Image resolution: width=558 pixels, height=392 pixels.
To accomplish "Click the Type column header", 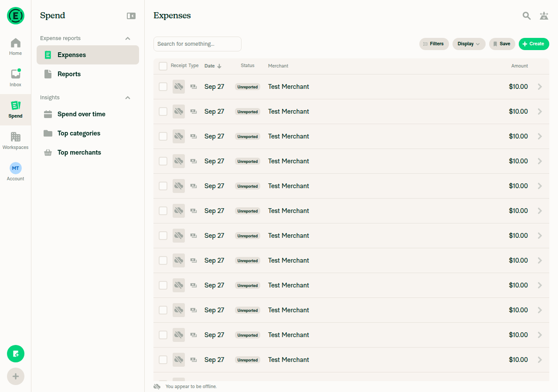I will pyautogui.click(x=194, y=66).
